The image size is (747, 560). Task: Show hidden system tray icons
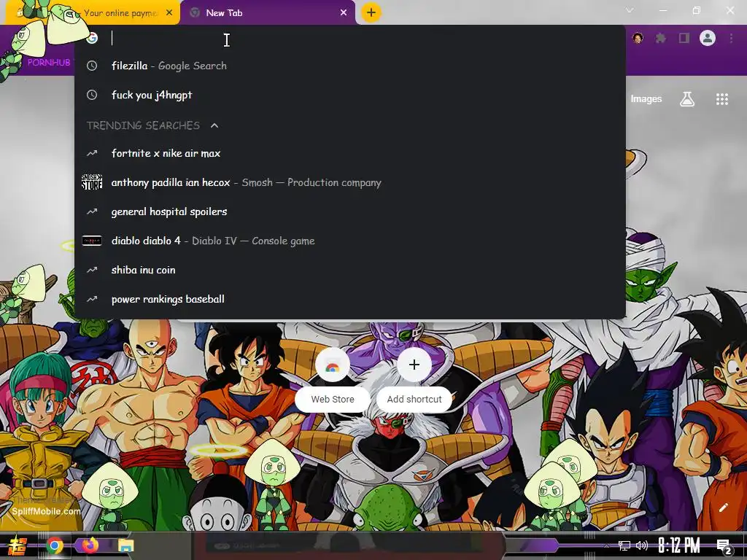[606, 545]
